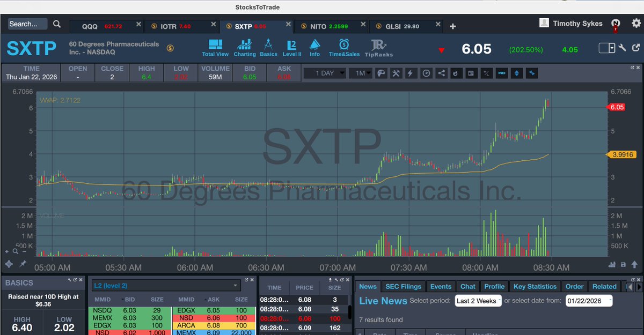Image resolution: width=644 pixels, height=335 pixels.
Task: Open Timothy Sykes user profile
Action: click(571, 23)
